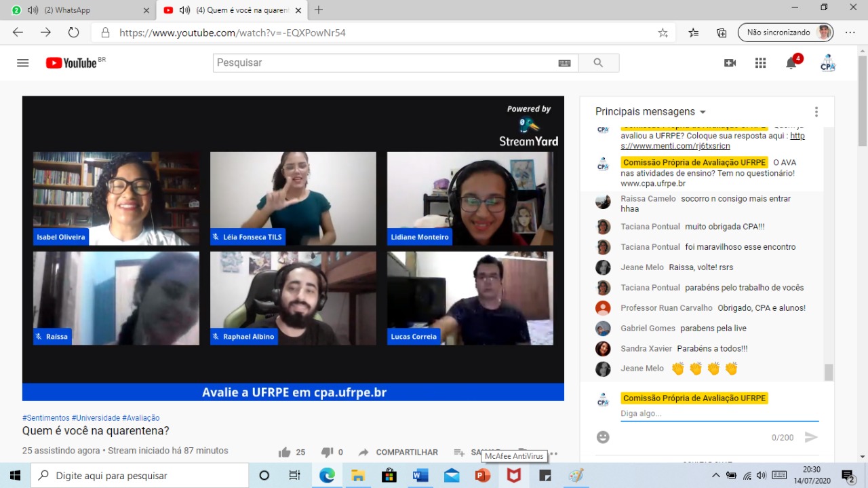Click the browser forward arrow
Image resolution: width=868 pixels, height=488 pixels.
point(45,33)
